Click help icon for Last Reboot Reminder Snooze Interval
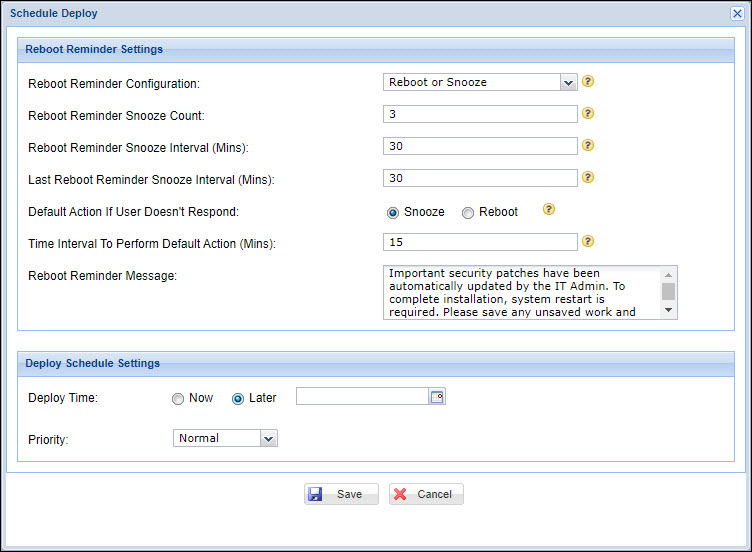 tap(588, 178)
